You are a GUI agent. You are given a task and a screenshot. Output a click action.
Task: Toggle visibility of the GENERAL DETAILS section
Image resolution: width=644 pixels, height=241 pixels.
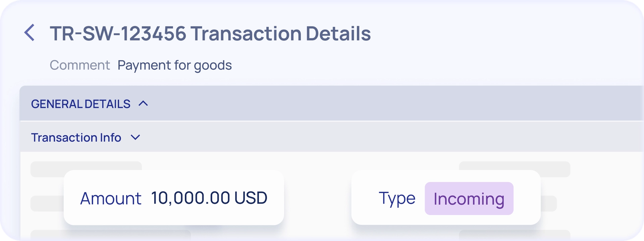[x=143, y=104]
